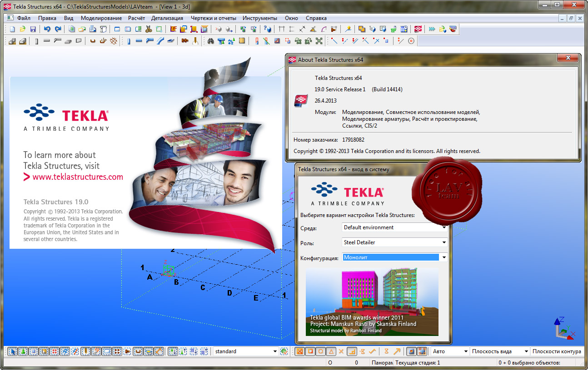Viewport: 588px width, 370px height.
Task: Open the Расчёт menu
Action: point(136,18)
